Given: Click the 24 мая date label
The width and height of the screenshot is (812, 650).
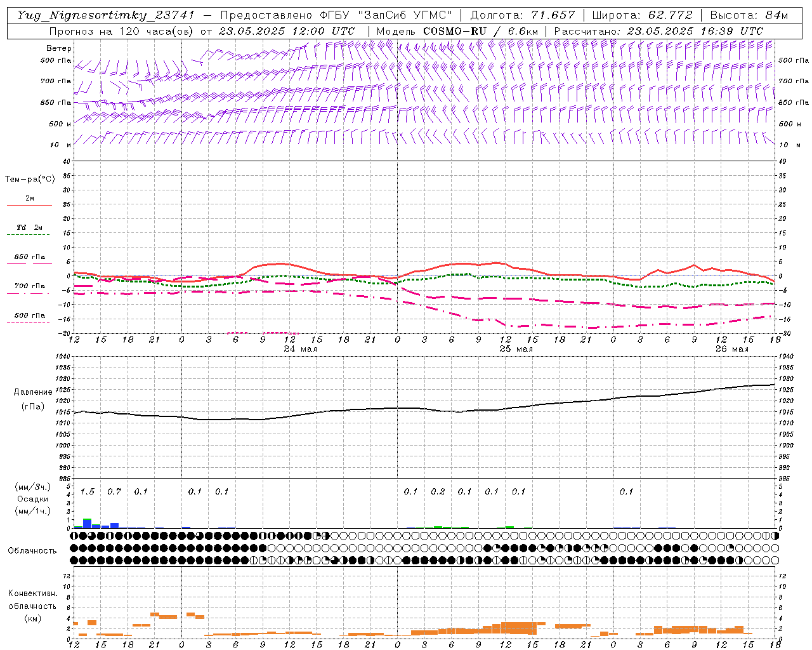Looking at the screenshot, I should coord(300,348).
